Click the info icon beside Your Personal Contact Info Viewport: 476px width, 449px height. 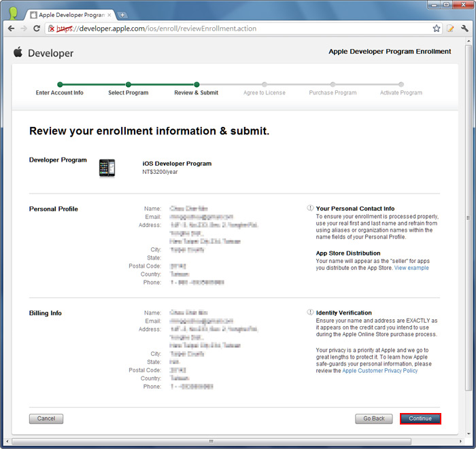pos(310,208)
